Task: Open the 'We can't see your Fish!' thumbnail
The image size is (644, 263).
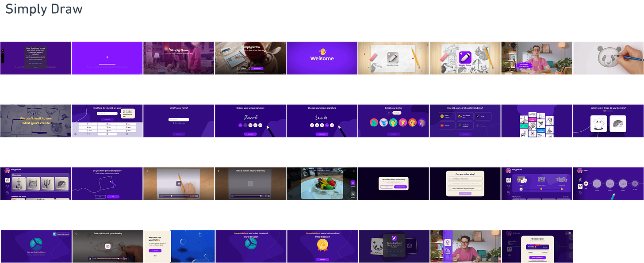Action: pyautogui.click(x=179, y=246)
